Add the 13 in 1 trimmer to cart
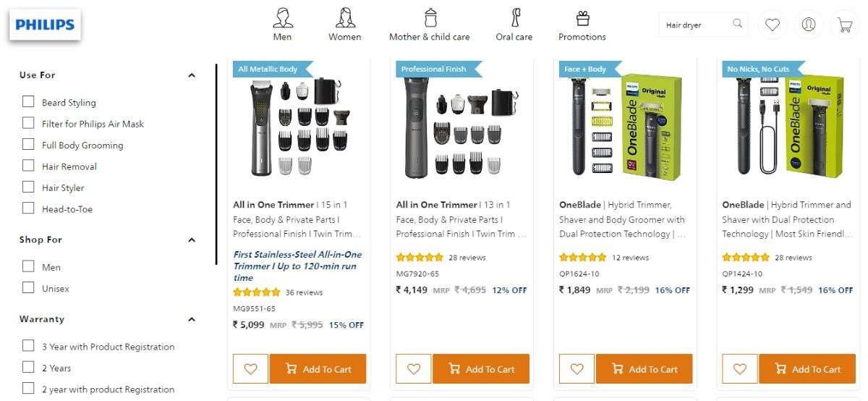The height and width of the screenshot is (401, 868). pyautogui.click(x=481, y=369)
